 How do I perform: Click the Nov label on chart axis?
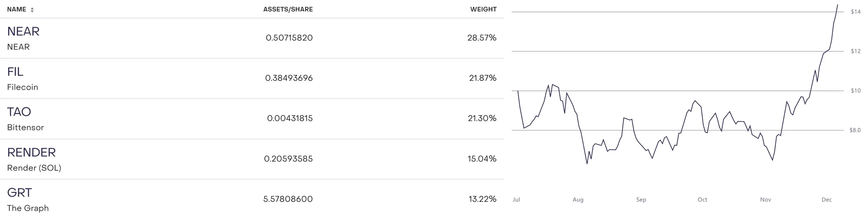pos(765,200)
